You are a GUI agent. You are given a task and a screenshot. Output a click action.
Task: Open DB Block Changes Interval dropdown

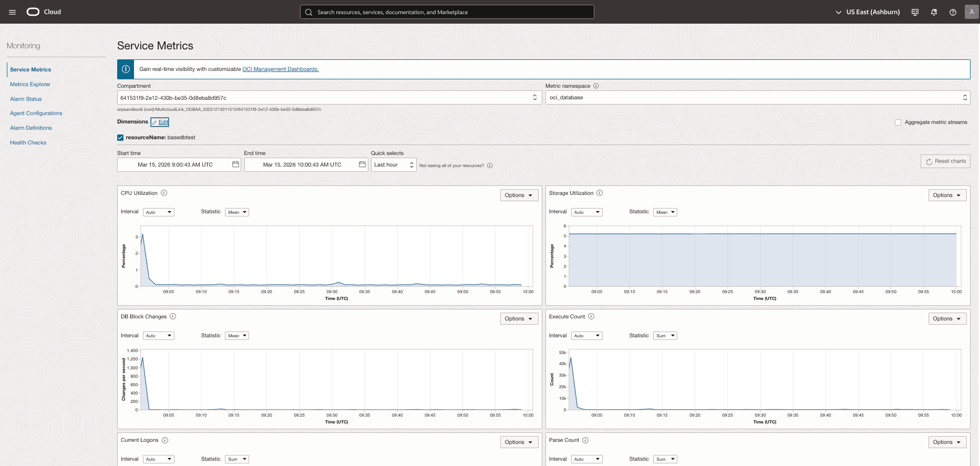pyautogui.click(x=159, y=336)
